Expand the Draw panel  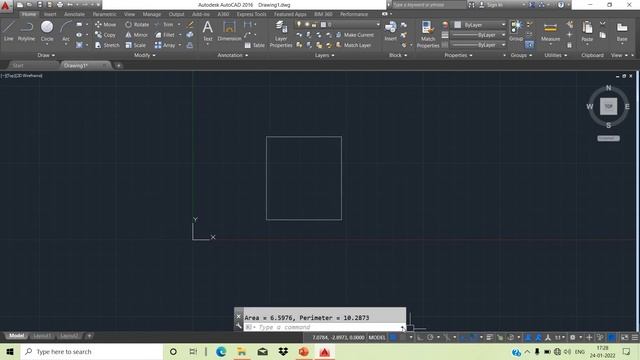coord(46,55)
